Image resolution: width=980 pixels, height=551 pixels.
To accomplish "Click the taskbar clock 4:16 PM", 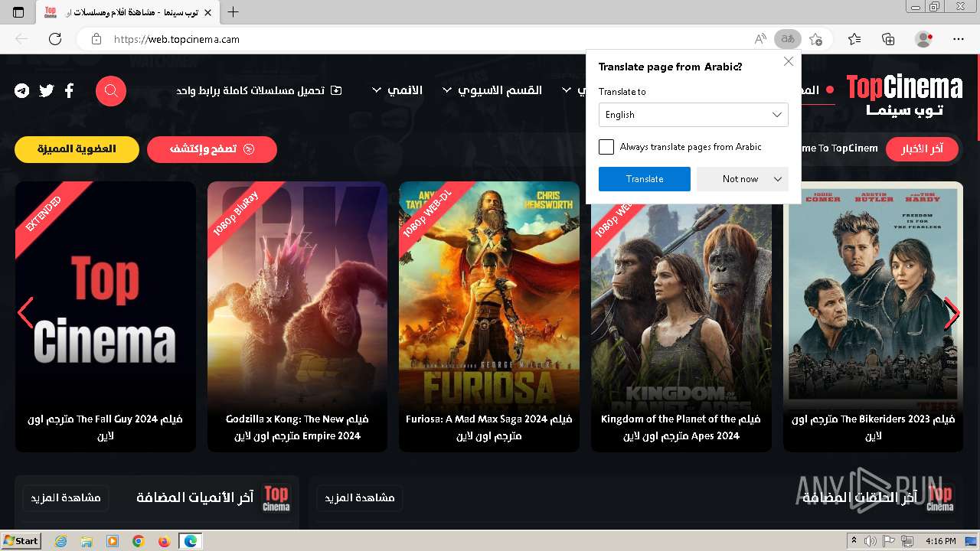I will [x=941, y=541].
